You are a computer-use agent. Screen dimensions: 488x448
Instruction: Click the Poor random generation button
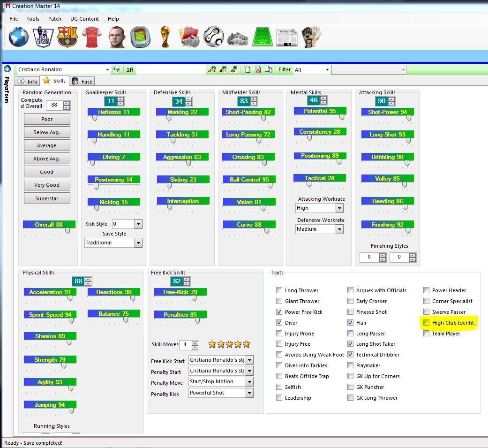tap(47, 119)
